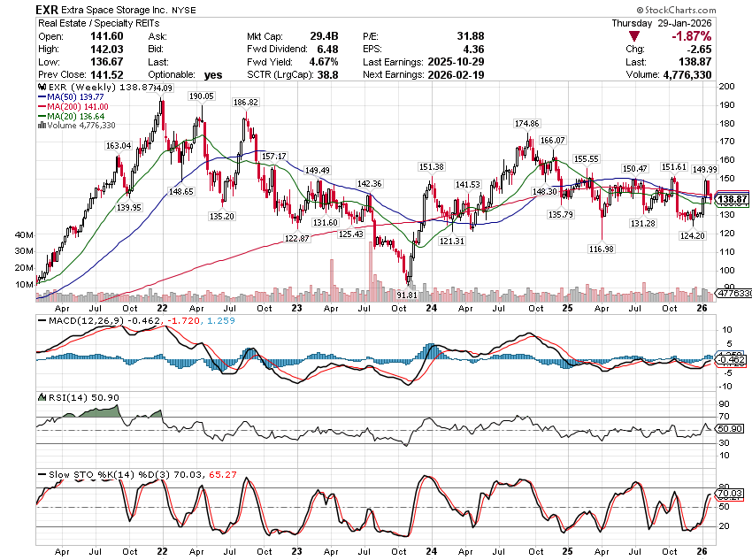Click the Slow STO legend line marker
Viewport: 752px width, 560px height.
coord(40,477)
